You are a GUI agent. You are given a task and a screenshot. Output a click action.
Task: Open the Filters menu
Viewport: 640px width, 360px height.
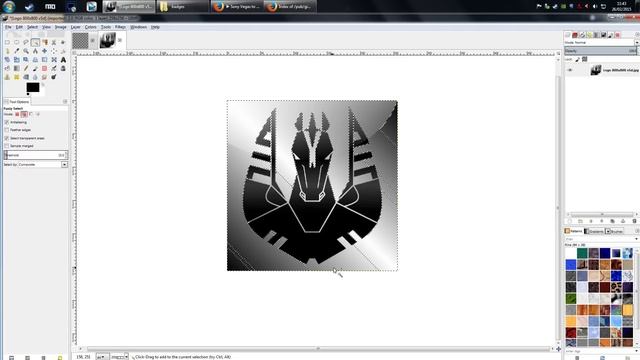120,27
